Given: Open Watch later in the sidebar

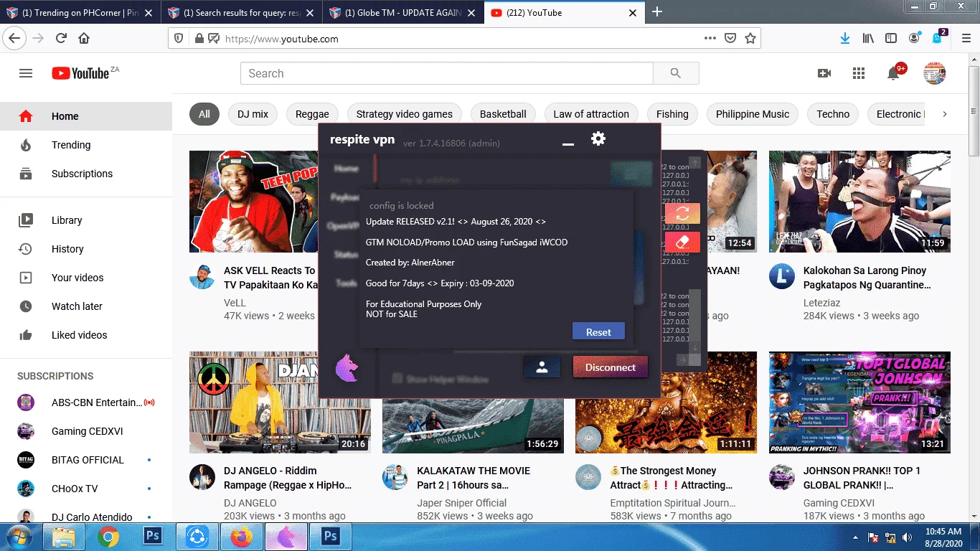Looking at the screenshot, I should [86, 306].
